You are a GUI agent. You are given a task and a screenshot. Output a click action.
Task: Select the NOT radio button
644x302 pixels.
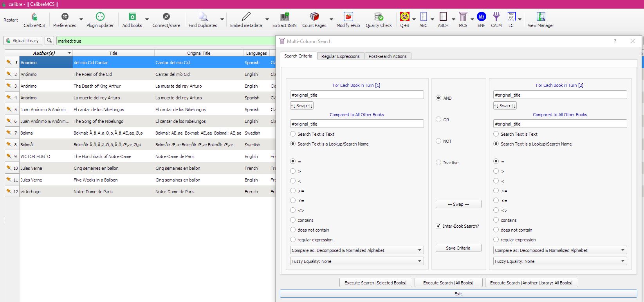pos(438,141)
